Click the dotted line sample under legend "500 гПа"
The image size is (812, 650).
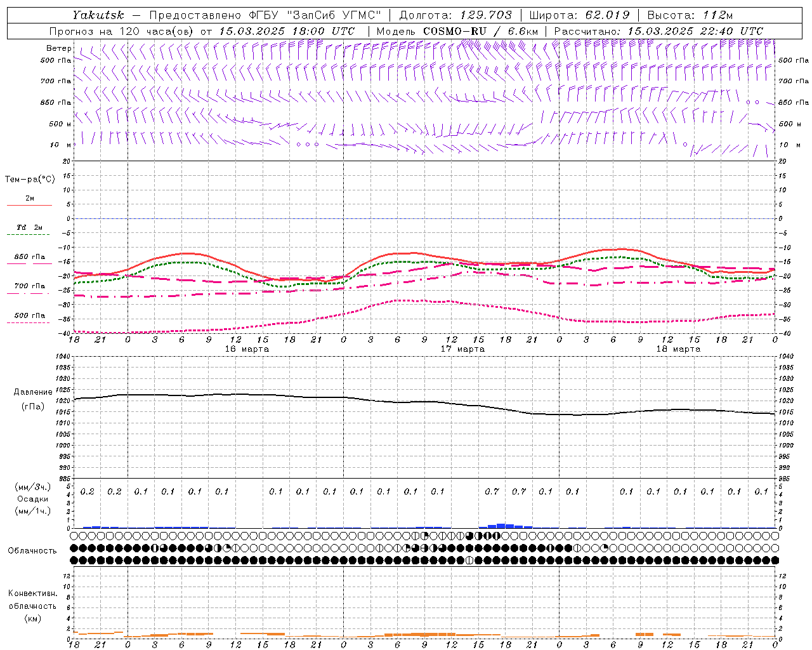[29, 322]
